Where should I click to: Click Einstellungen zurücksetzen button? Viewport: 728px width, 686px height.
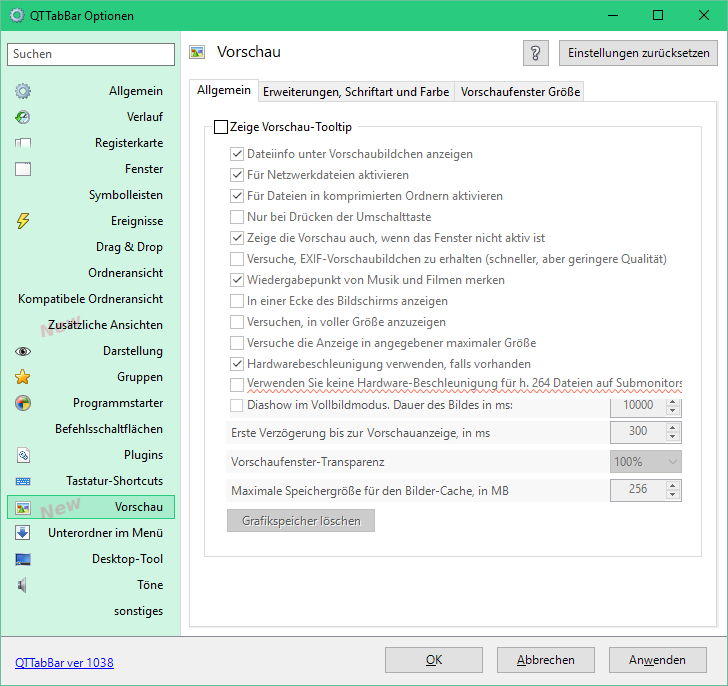coord(638,53)
